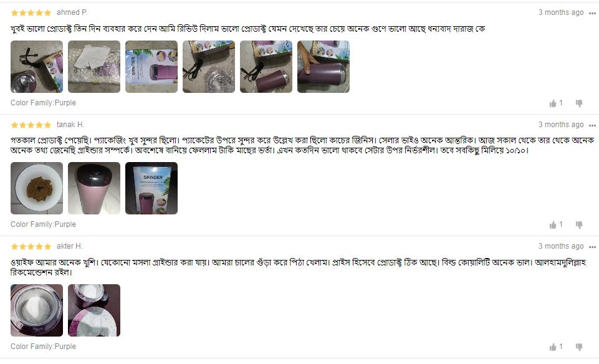599x364 pixels.
Task: Dislike ahmed P.'s review with thumbs down
Action: click(579, 103)
